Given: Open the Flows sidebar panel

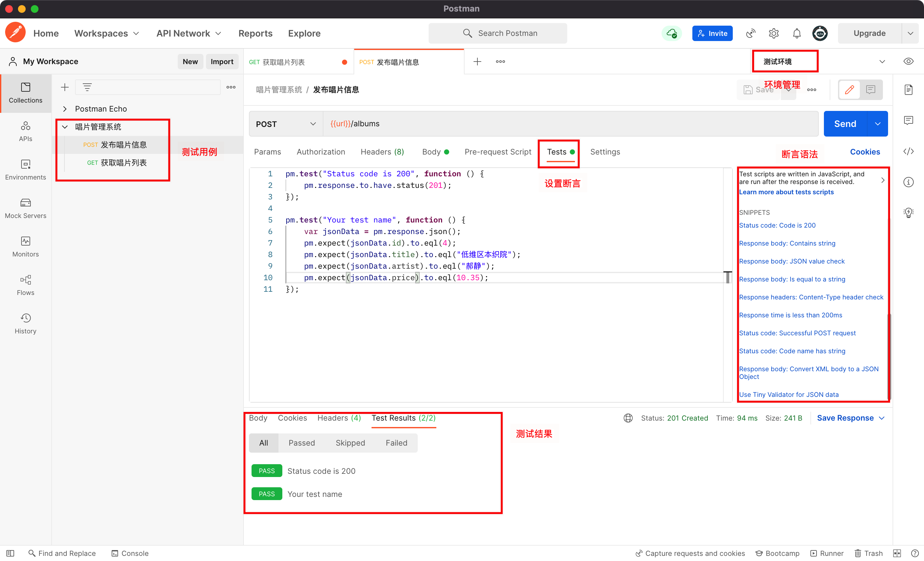Looking at the screenshot, I should click(x=25, y=285).
